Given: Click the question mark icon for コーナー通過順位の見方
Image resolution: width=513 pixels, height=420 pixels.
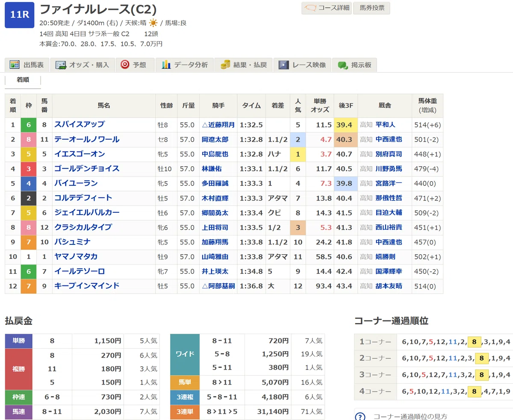Looking at the screenshot, I should click(360, 417).
